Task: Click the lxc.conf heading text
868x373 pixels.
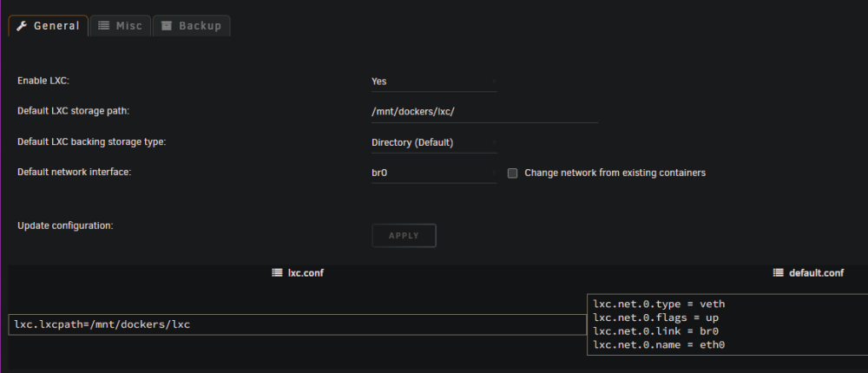Action: click(x=306, y=273)
